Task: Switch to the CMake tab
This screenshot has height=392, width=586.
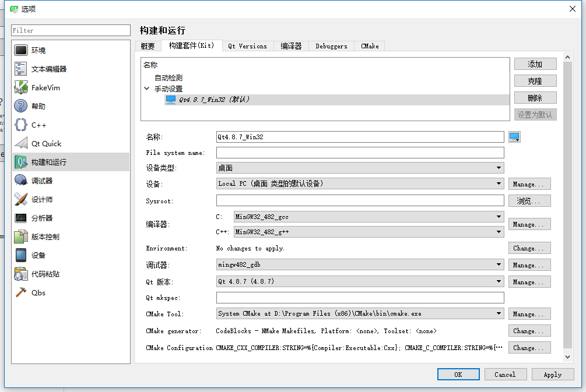Action: click(x=370, y=46)
